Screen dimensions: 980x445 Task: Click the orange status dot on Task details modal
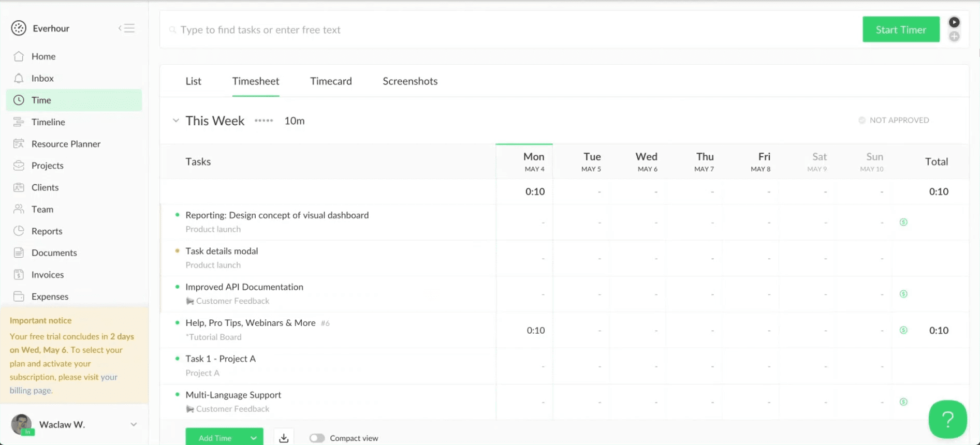tap(177, 250)
